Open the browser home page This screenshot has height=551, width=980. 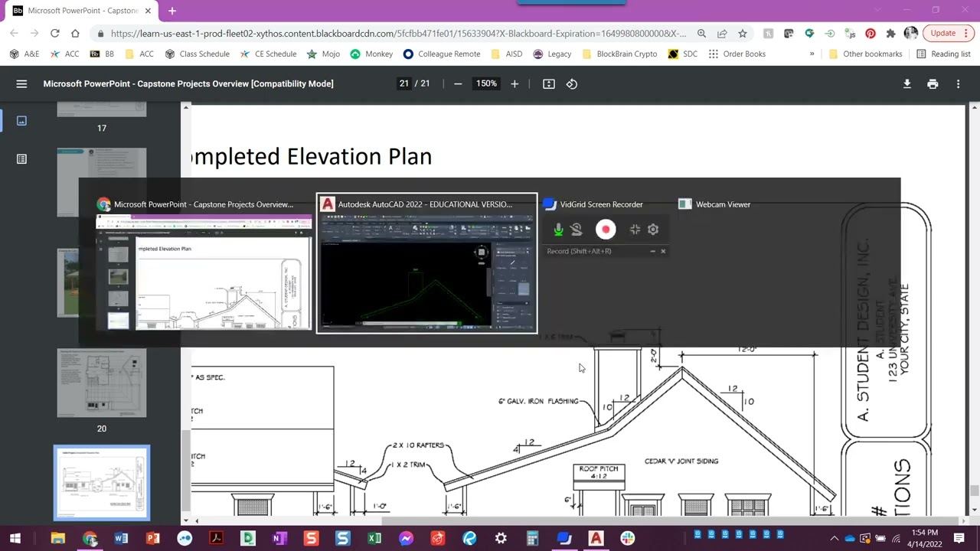(75, 34)
